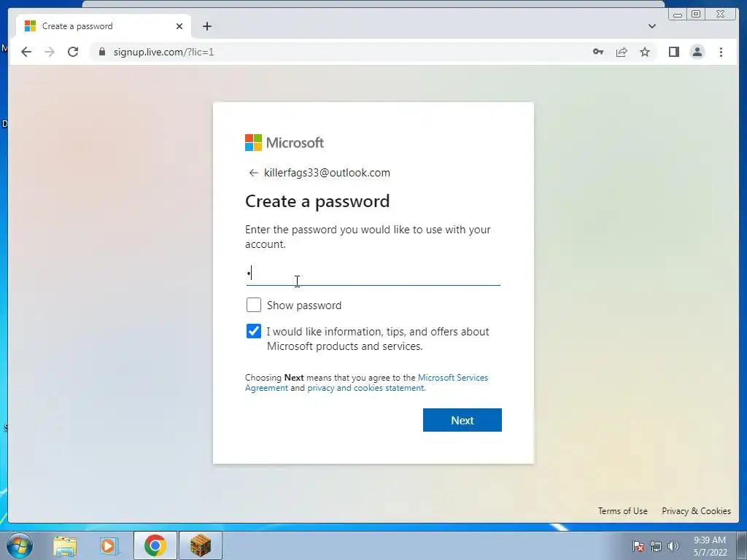Reload the signup page

pyautogui.click(x=73, y=52)
